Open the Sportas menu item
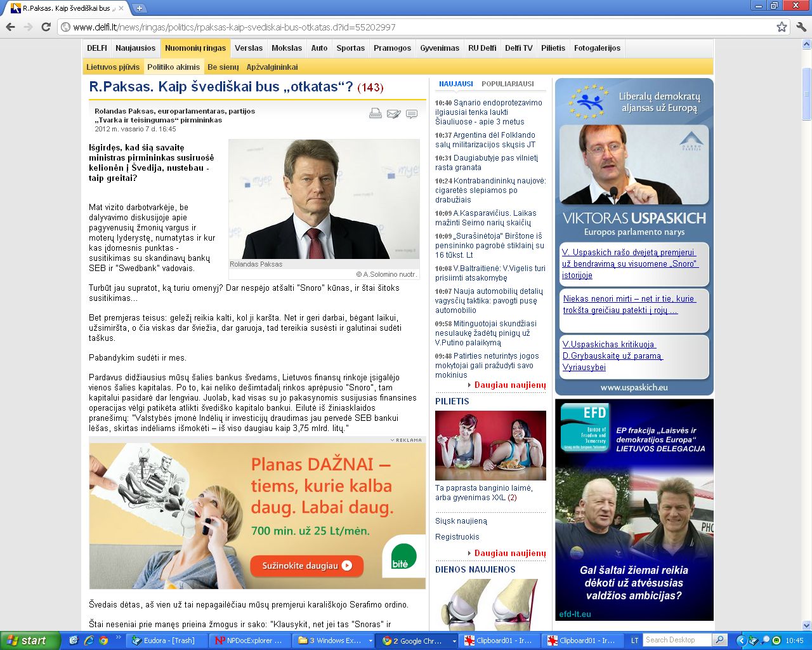 [x=350, y=48]
